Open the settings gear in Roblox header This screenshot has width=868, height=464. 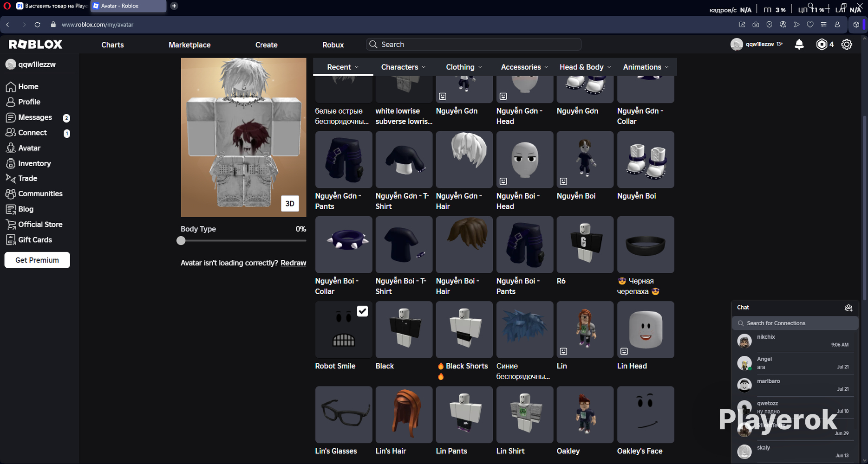tap(847, 45)
